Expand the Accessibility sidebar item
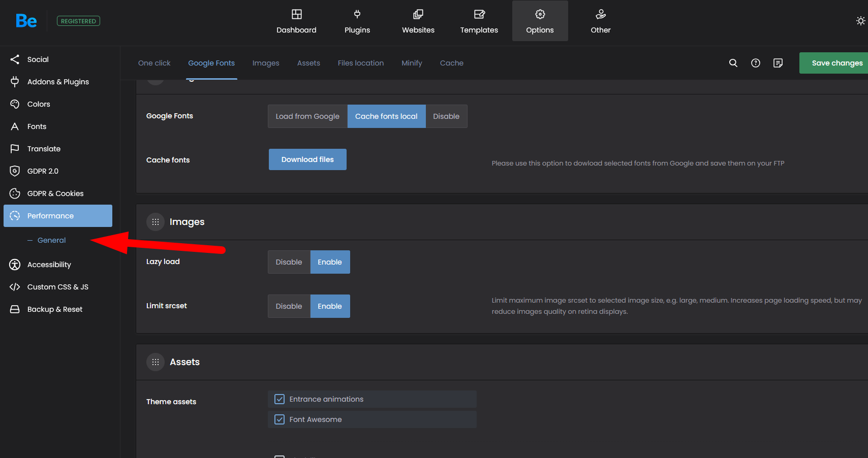 pos(49,265)
